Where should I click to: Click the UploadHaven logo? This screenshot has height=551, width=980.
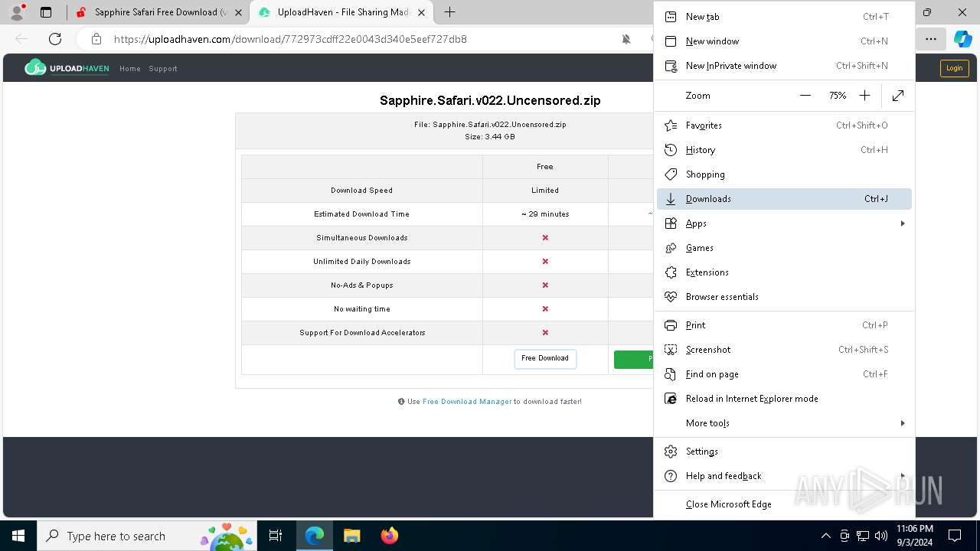[x=67, y=68]
